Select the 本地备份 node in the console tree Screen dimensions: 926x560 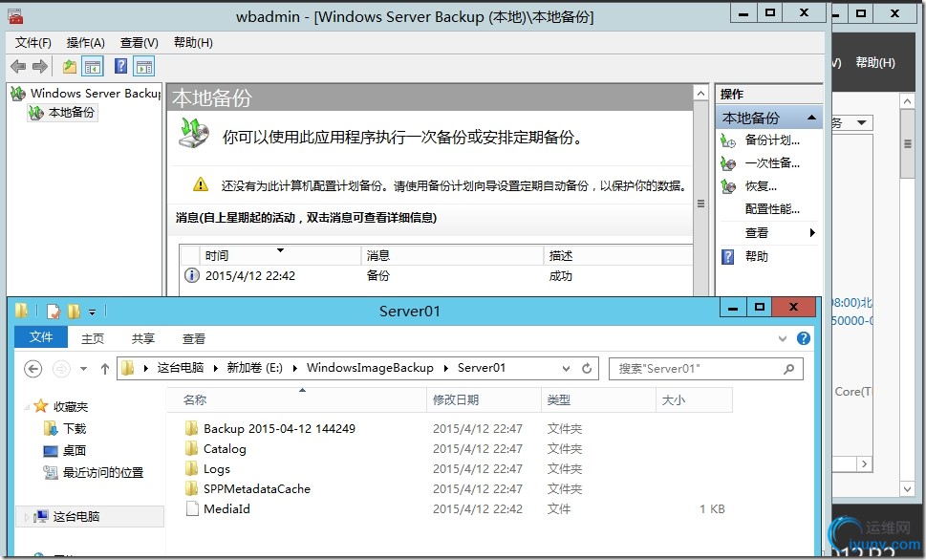[x=63, y=113]
